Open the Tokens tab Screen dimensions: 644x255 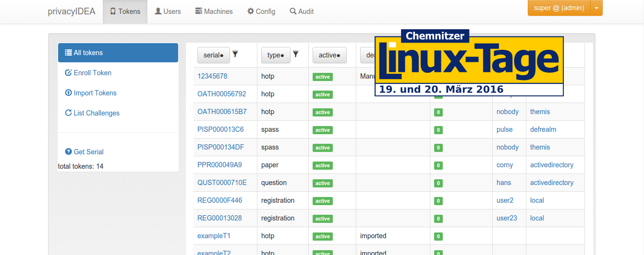(x=125, y=12)
